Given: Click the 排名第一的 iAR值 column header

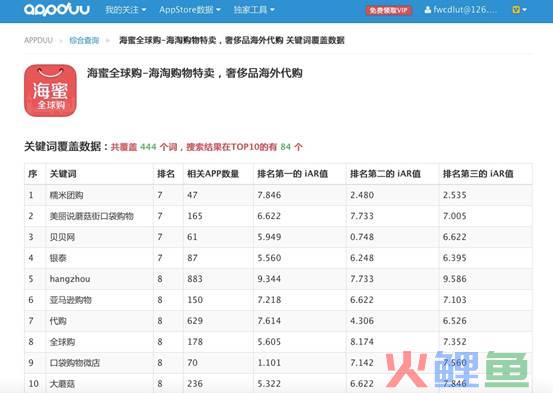Looking at the screenshot, I should (293, 174).
